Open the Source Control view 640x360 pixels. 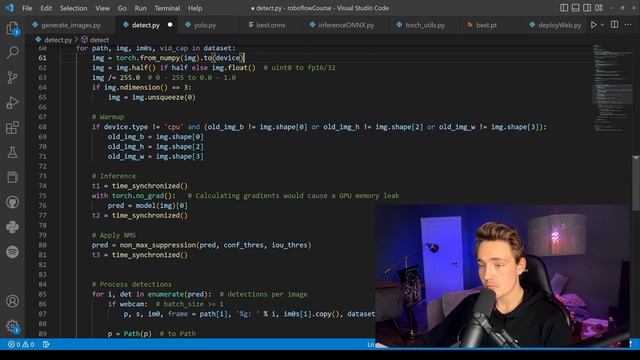pyautogui.click(x=13, y=78)
